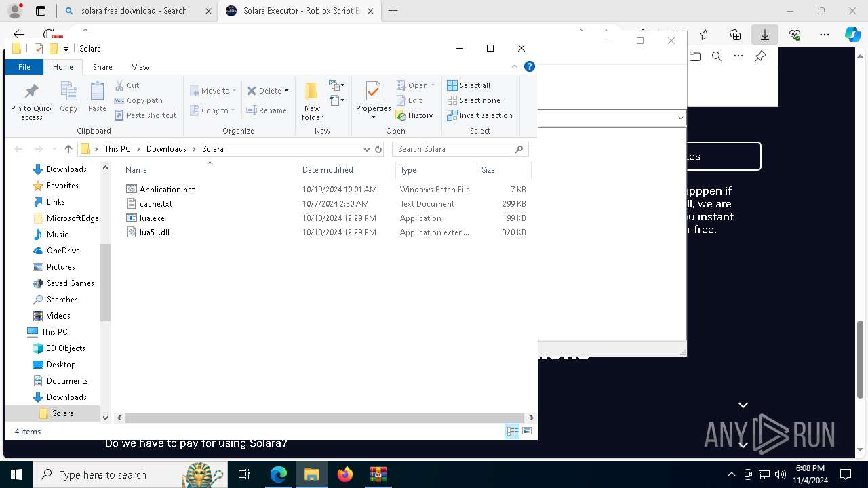Open Move to dropdown
Screen dimensions: 868x488
(x=213, y=91)
